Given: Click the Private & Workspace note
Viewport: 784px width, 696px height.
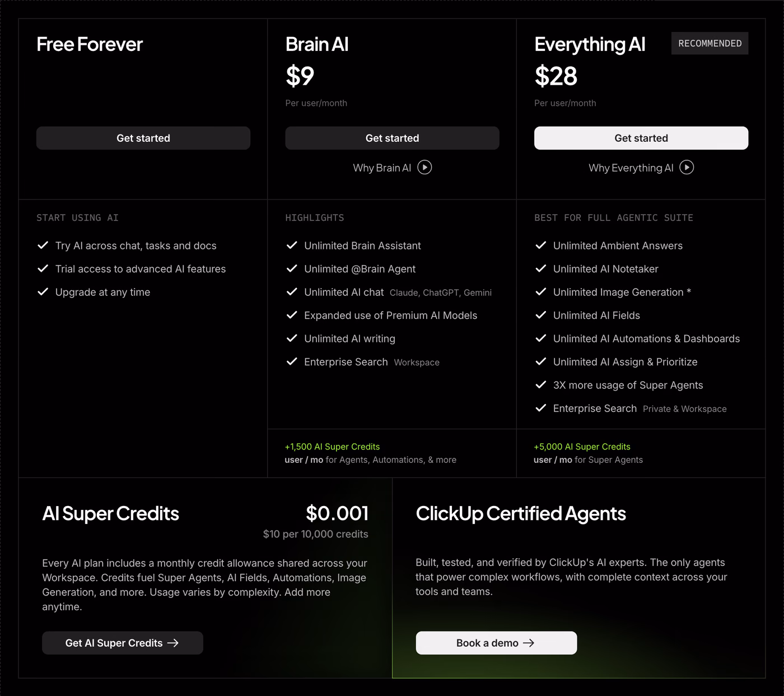Looking at the screenshot, I should click(x=685, y=409).
